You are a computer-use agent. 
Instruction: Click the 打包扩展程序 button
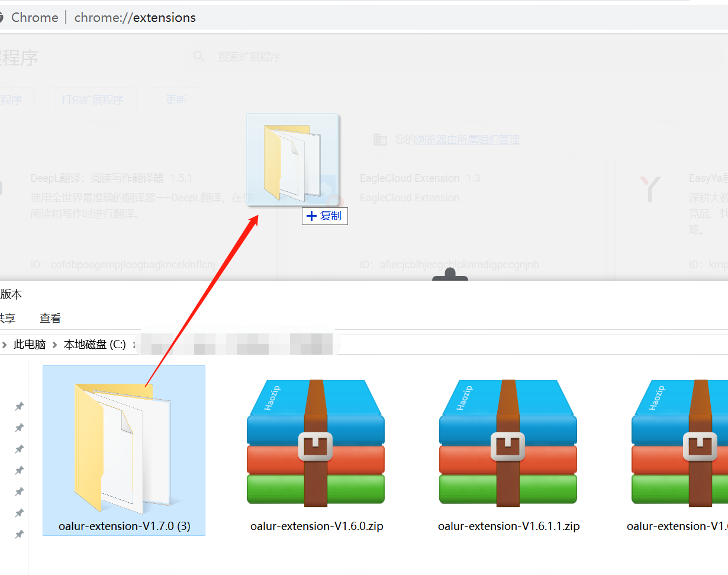coord(92,99)
